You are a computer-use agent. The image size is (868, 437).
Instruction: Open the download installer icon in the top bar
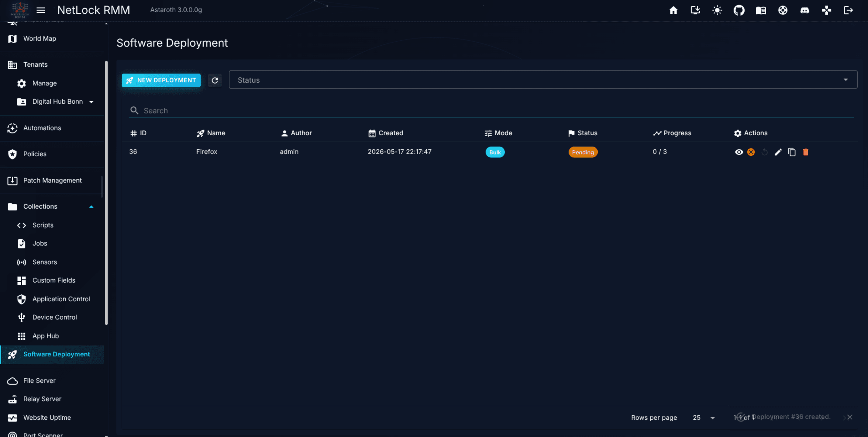coord(695,10)
